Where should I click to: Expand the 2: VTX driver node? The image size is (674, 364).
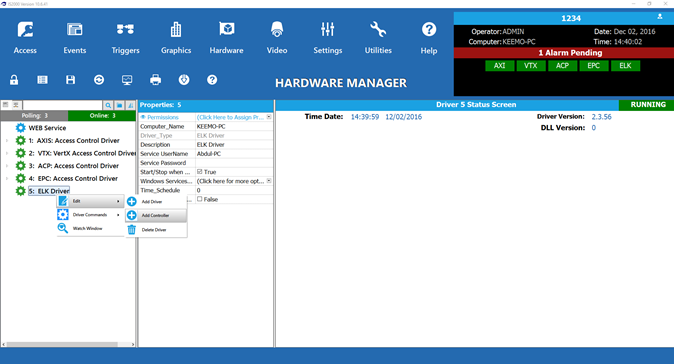6,153
